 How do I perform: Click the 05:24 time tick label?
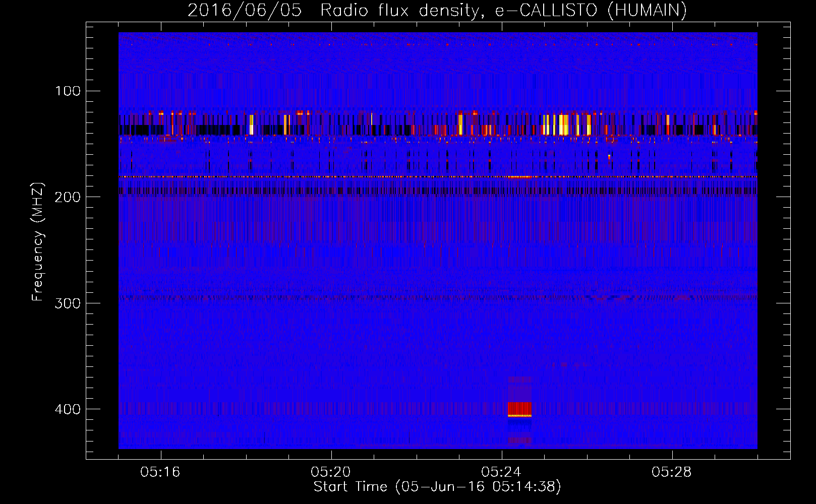[501, 472]
